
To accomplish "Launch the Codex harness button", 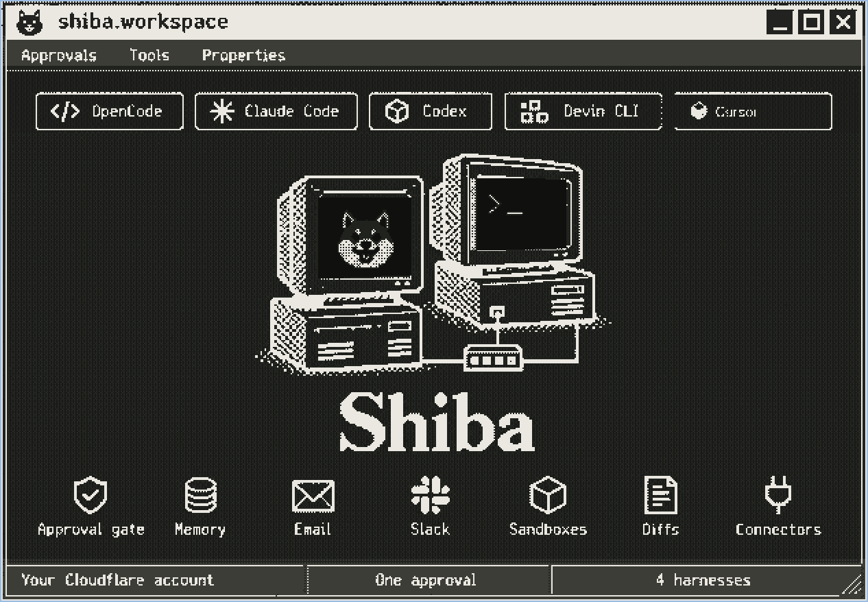I will (x=431, y=111).
